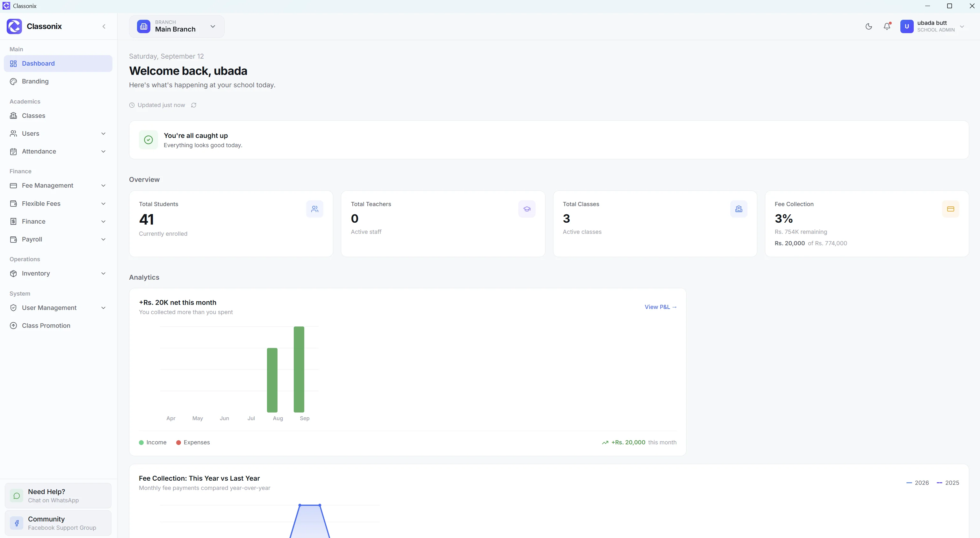Toggle dark mode moon icon

coord(868,26)
